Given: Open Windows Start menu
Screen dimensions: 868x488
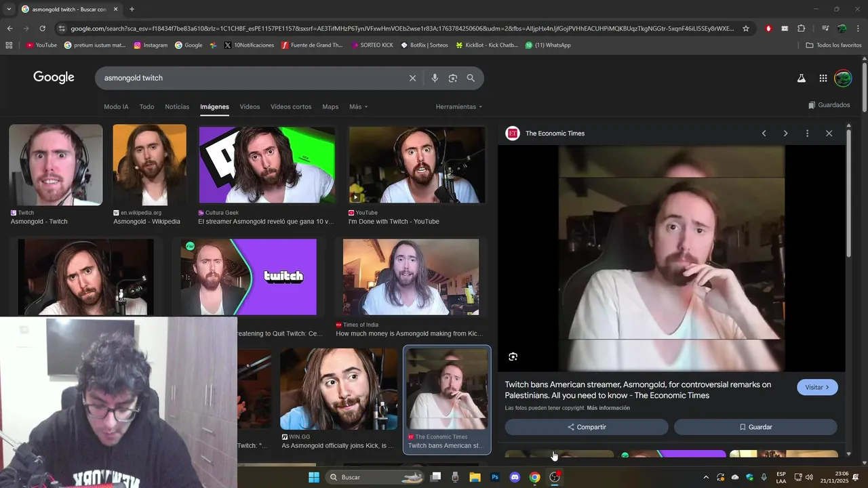Looking at the screenshot, I should [313, 477].
